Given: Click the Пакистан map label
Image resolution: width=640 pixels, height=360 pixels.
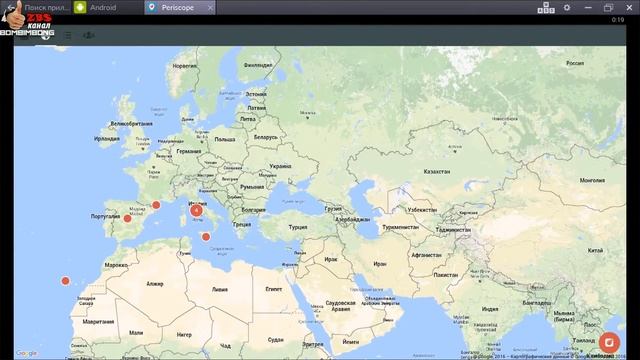Looking at the screenshot, I should 445,275.
